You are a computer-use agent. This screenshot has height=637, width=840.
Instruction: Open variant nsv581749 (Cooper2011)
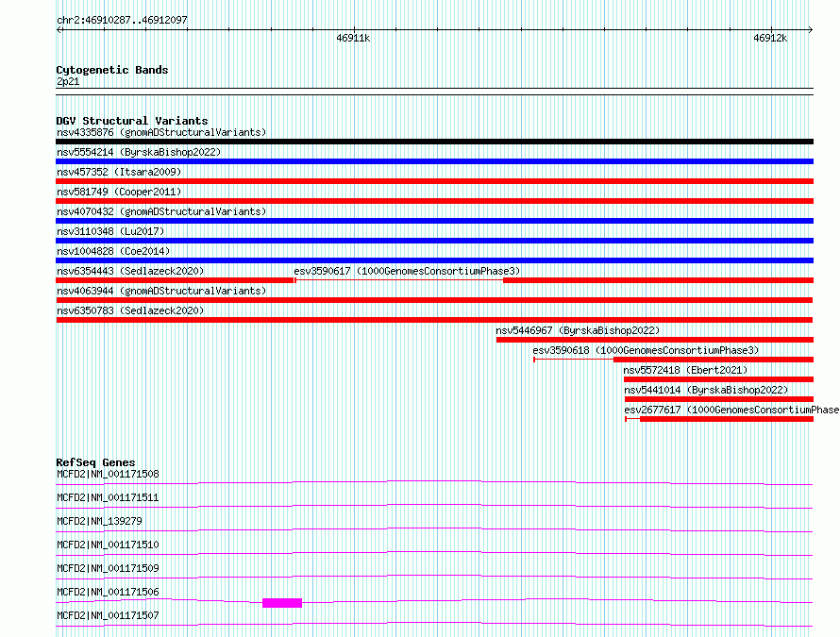(x=119, y=192)
